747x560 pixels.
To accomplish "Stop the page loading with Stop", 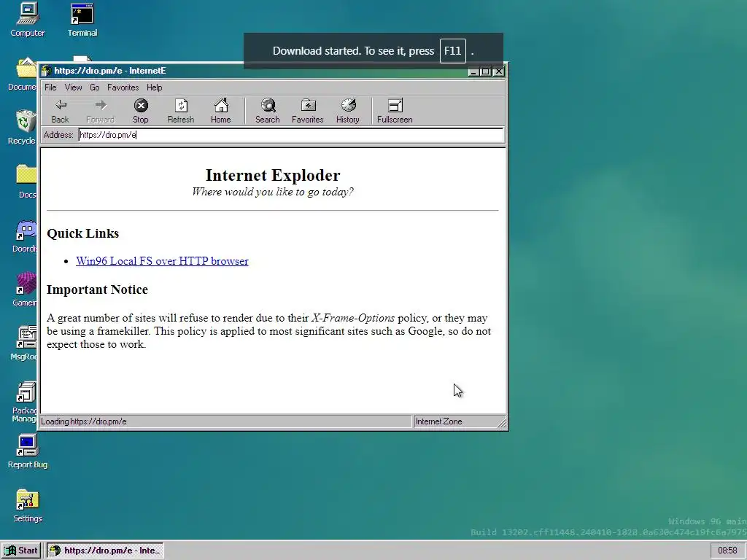I will pos(141,111).
